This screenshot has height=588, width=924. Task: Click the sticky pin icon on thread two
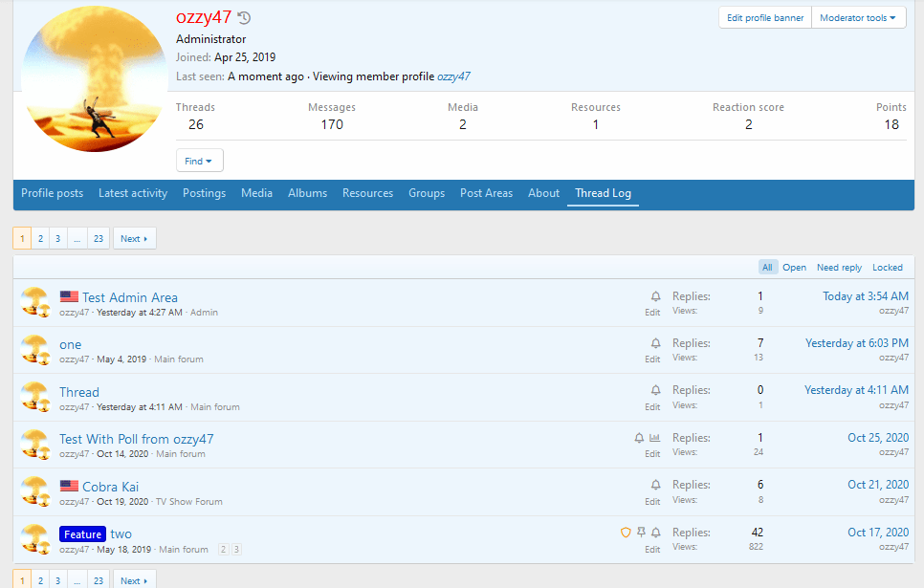641,533
